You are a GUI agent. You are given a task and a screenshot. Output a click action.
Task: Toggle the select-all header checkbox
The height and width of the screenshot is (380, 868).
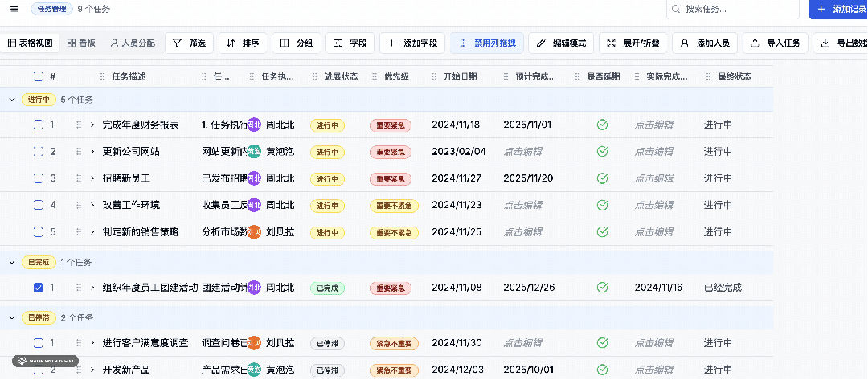[x=38, y=77]
